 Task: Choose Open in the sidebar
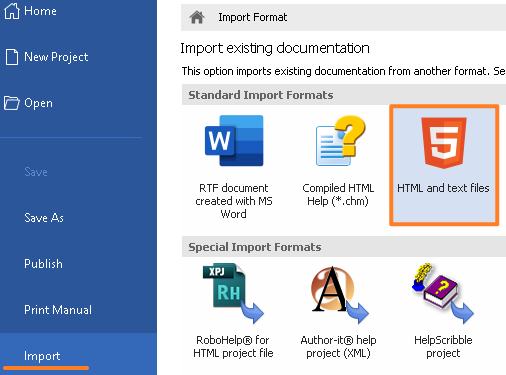click(x=38, y=103)
